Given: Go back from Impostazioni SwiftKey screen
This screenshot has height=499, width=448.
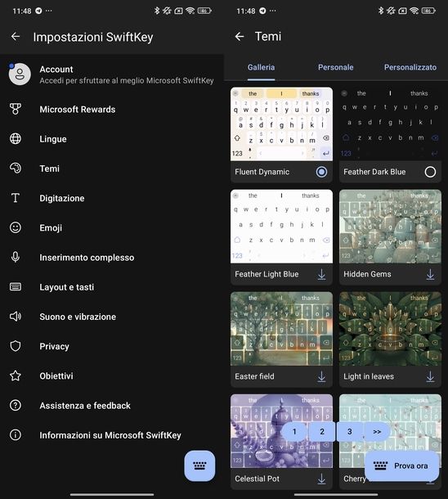Looking at the screenshot, I should 16,37.
